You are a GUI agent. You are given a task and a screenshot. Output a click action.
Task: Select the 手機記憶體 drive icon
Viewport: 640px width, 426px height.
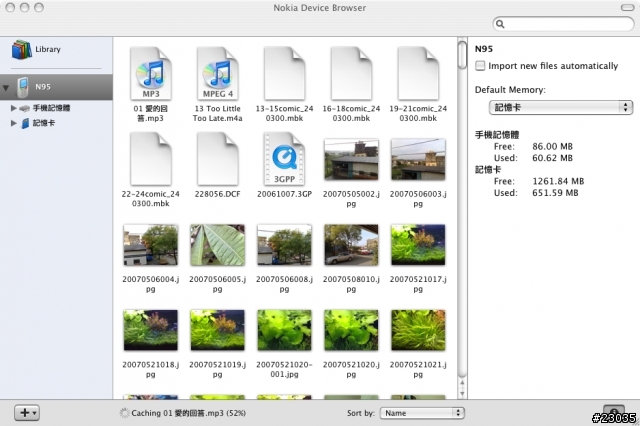tap(24, 108)
